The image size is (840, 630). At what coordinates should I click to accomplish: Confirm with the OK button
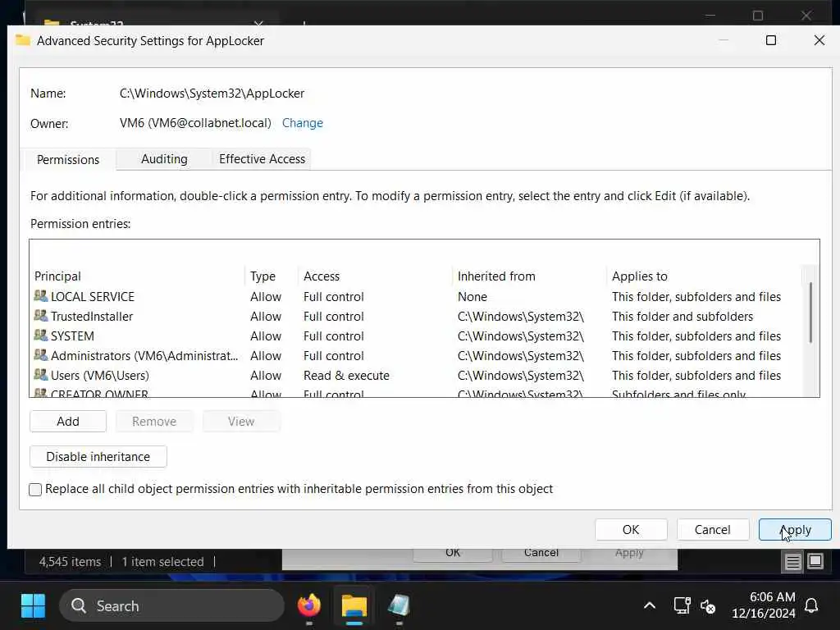point(631,529)
